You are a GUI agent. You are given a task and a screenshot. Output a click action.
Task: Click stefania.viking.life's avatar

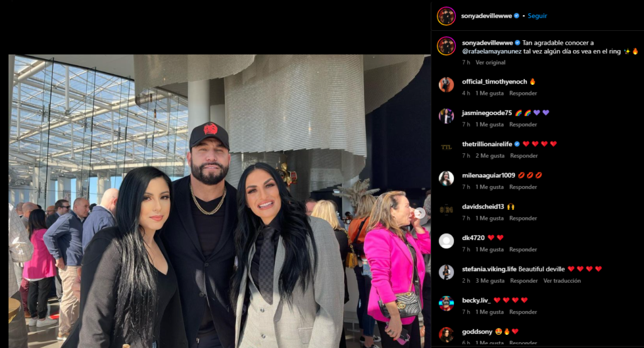tap(446, 272)
